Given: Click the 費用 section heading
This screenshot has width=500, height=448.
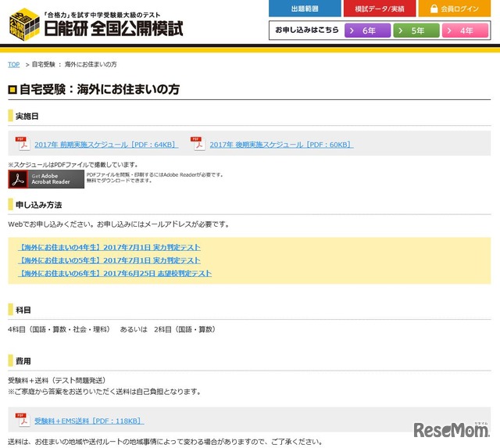Looking at the screenshot, I should coord(23,361).
